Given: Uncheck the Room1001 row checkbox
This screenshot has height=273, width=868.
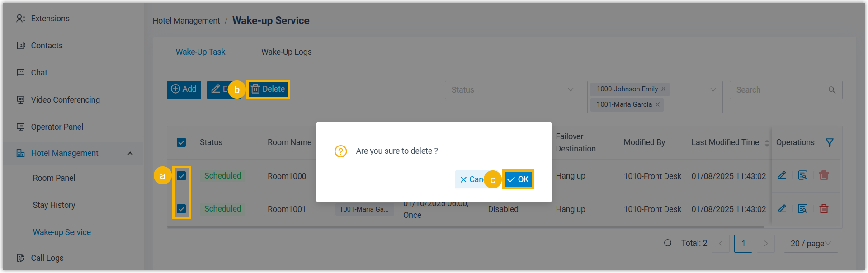Looking at the screenshot, I should coord(181,209).
